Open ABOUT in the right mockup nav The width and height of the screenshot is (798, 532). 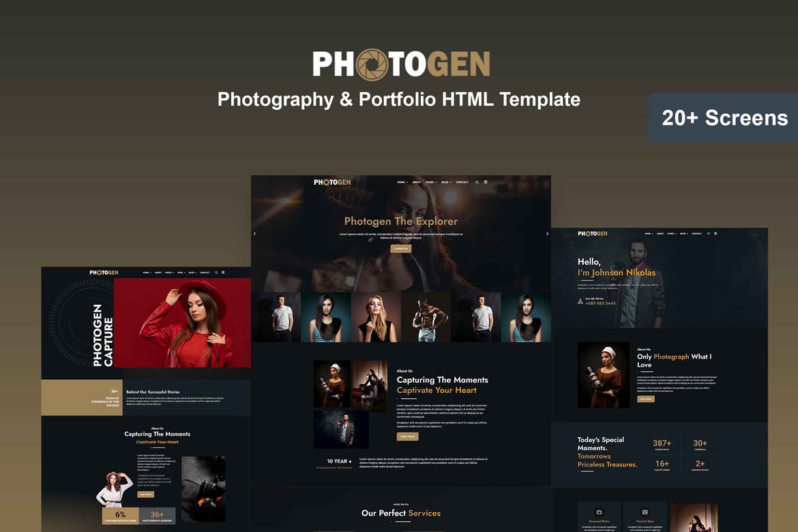660,234
